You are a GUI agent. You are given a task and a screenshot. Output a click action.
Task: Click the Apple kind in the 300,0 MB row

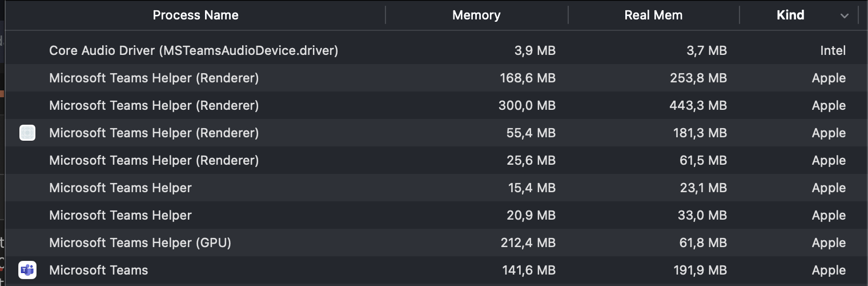(829, 105)
